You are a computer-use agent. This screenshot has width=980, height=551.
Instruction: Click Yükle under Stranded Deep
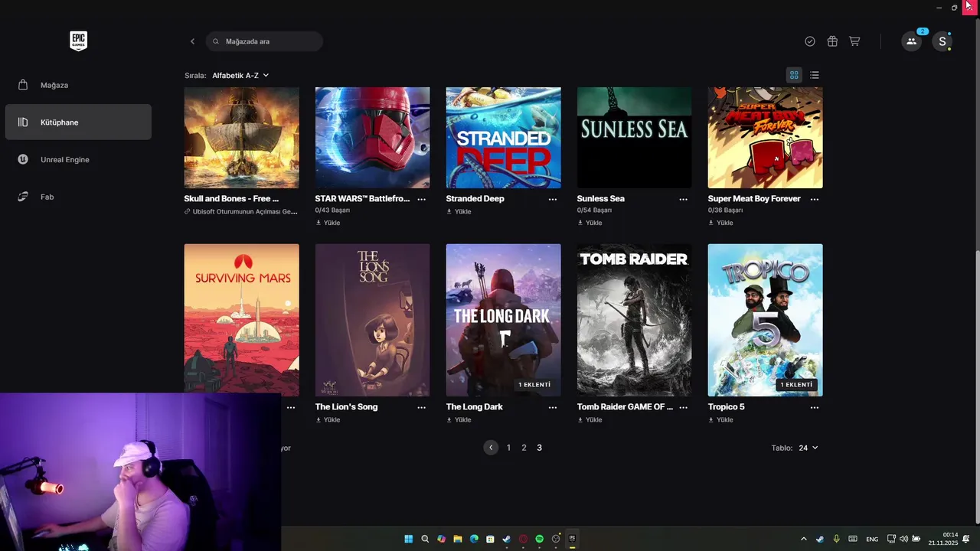pyautogui.click(x=459, y=211)
